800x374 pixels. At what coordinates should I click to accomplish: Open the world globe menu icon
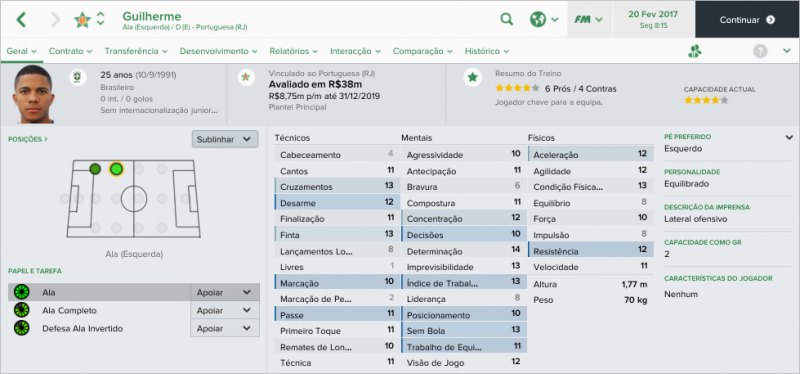click(538, 19)
